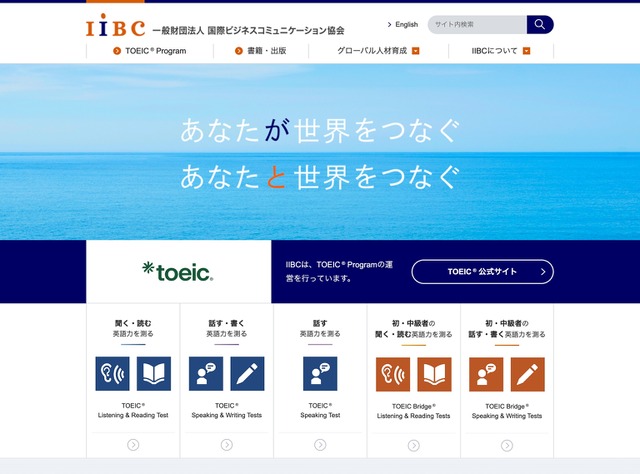The height and width of the screenshot is (474, 640).
Task: Click the orange circle arrow beside 書籍・出版
Action: [239, 51]
